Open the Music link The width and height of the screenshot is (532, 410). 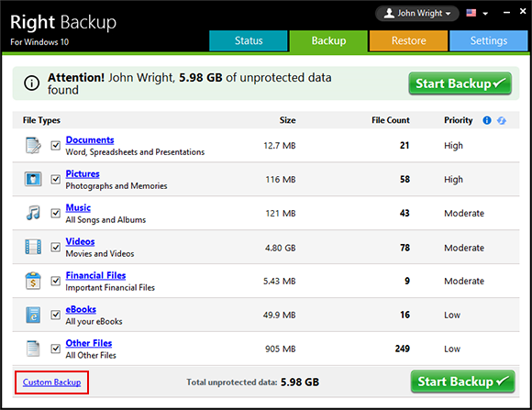(x=78, y=207)
